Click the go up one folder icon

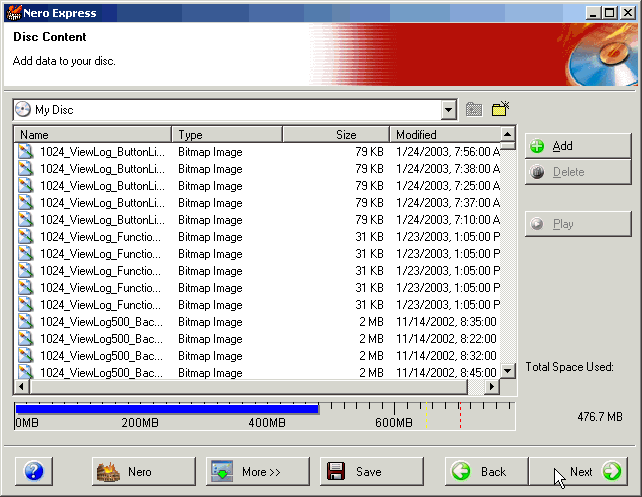point(474,109)
